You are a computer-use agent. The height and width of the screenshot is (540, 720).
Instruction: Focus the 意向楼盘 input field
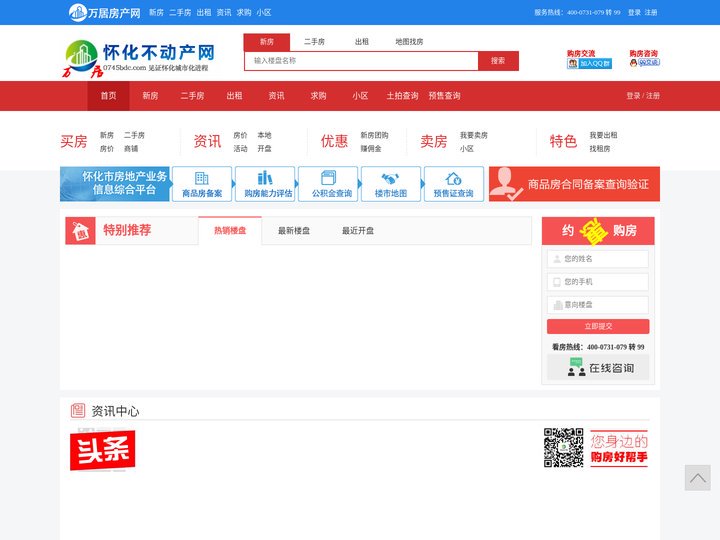[598, 305]
